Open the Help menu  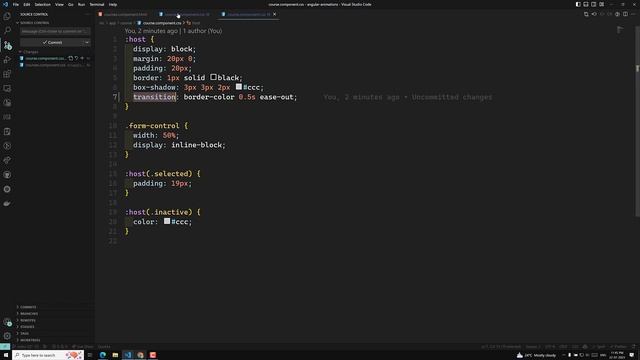[113, 4]
